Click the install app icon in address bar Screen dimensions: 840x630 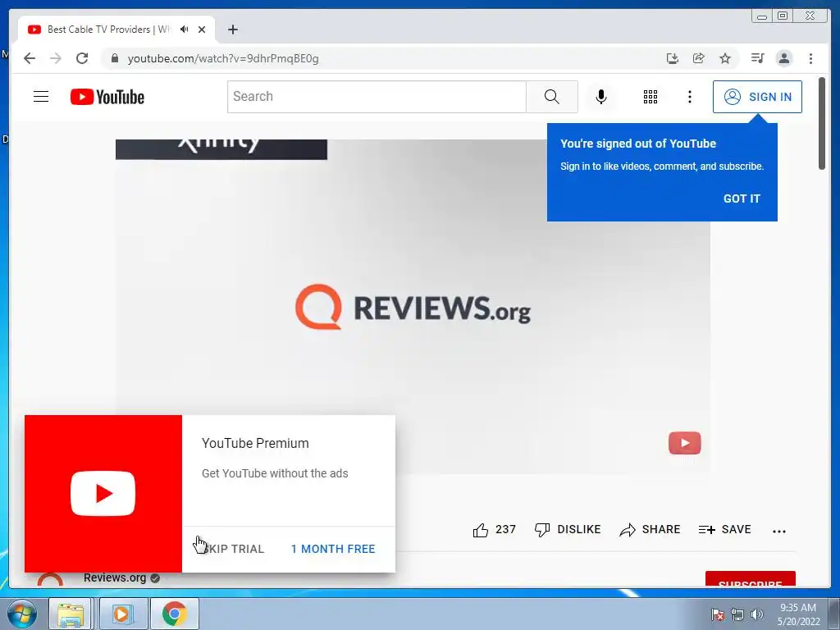[673, 58]
